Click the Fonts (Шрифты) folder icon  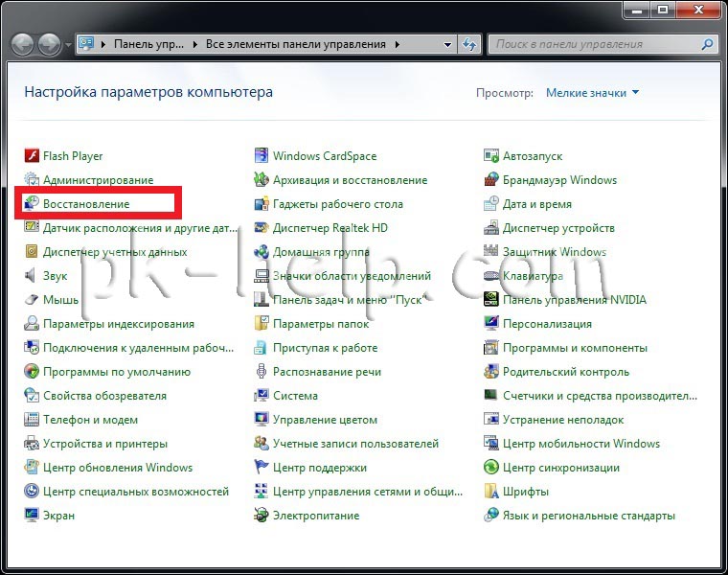pyautogui.click(x=491, y=492)
